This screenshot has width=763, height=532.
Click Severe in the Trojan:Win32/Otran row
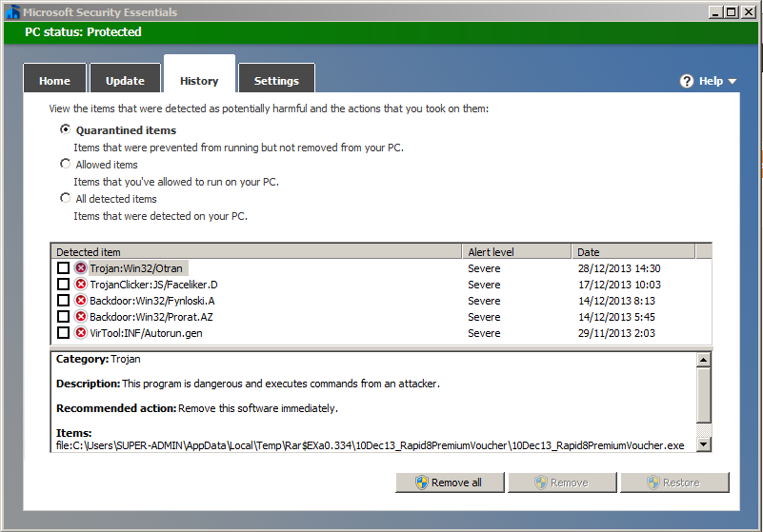[x=484, y=268]
